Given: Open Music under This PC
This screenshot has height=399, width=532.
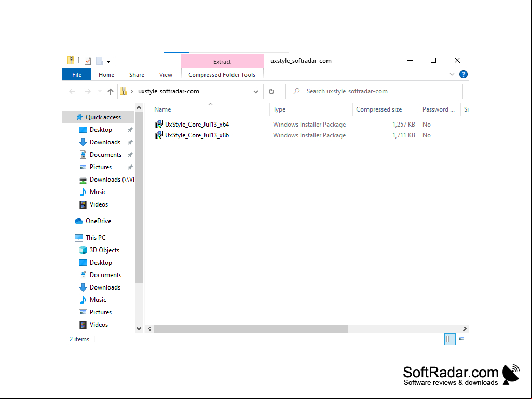Looking at the screenshot, I should tap(98, 300).
